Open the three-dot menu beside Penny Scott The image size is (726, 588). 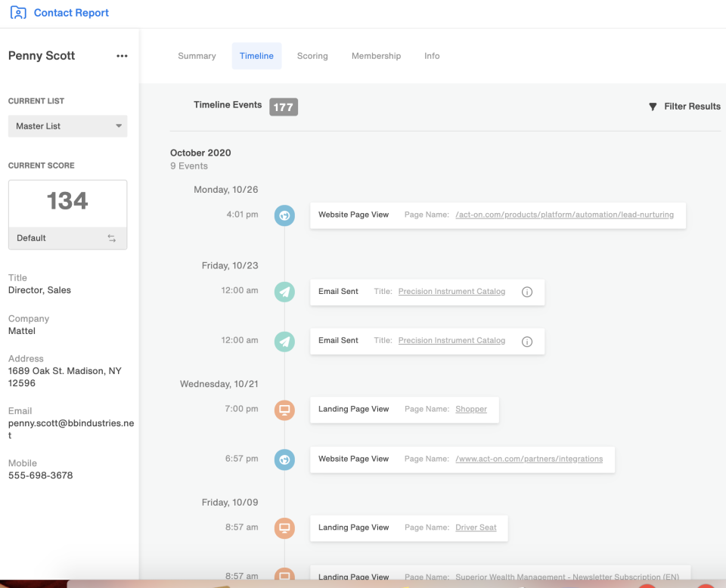(x=122, y=56)
